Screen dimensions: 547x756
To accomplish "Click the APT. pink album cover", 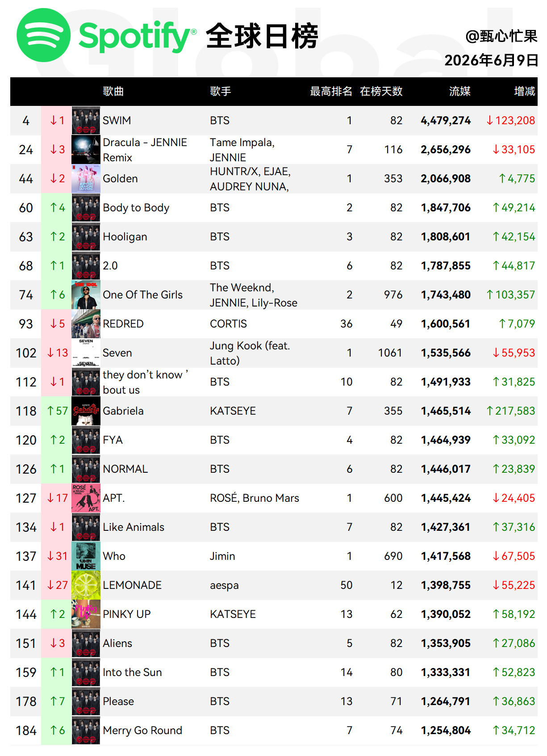I will pos(86,498).
